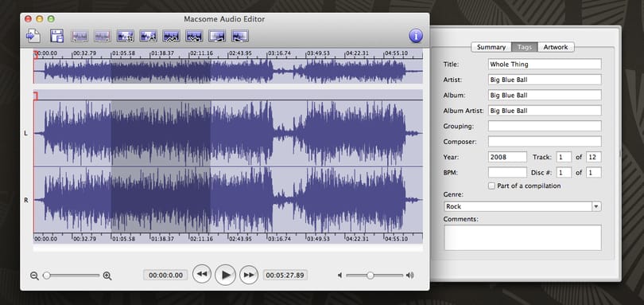
Task: Click the zoom in magnifier icon
Action: (x=107, y=276)
